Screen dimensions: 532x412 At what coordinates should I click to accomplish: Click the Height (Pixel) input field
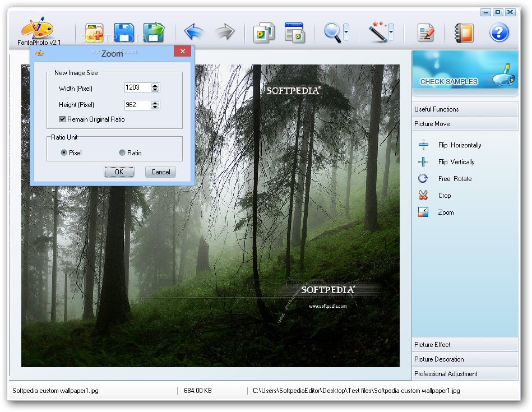137,105
